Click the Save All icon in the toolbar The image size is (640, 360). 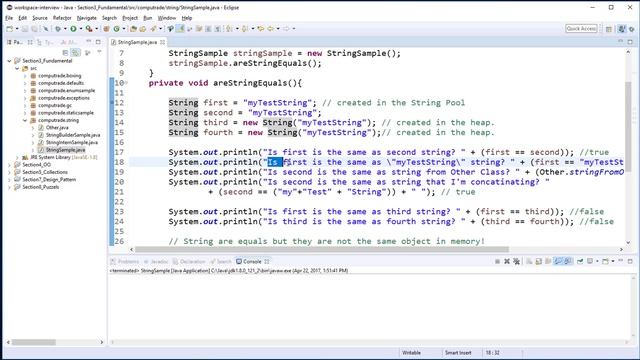34,29
